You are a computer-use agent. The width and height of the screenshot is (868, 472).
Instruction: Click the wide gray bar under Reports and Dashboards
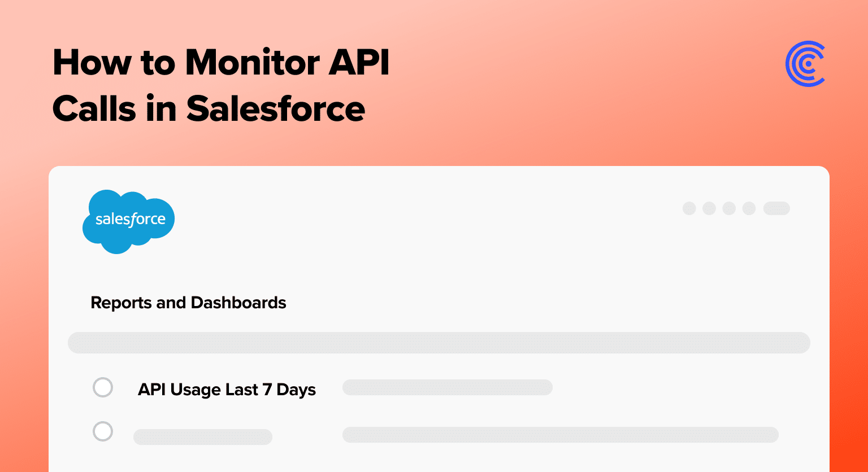pos(439,343)
